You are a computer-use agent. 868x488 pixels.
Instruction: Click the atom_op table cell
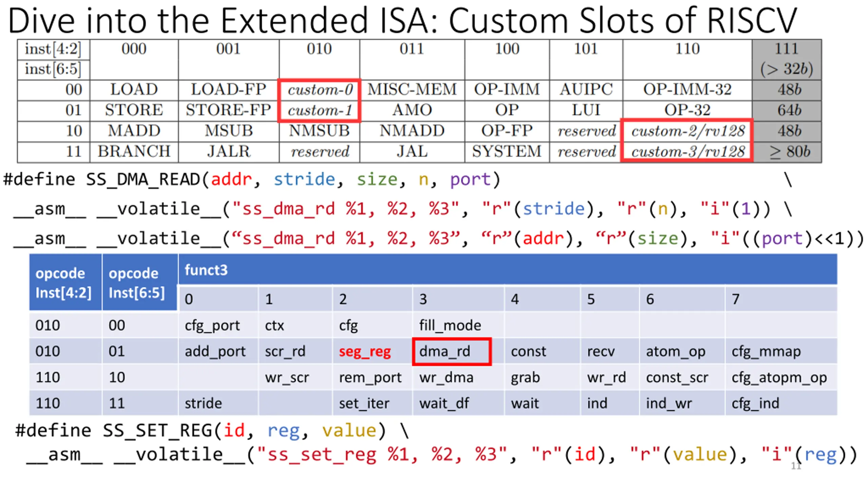click(682, 351)
